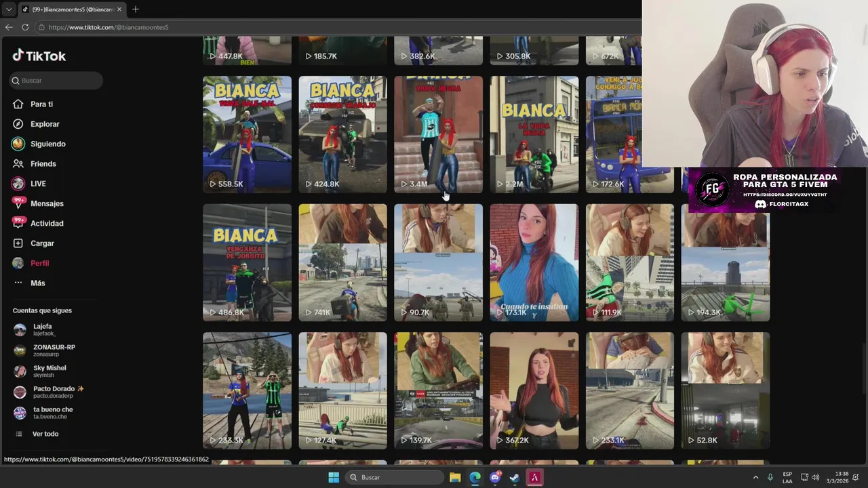Open the blue sweater video 173.1K views
Viewport: 868px width, 488px height.
click(x=534, y=262)
